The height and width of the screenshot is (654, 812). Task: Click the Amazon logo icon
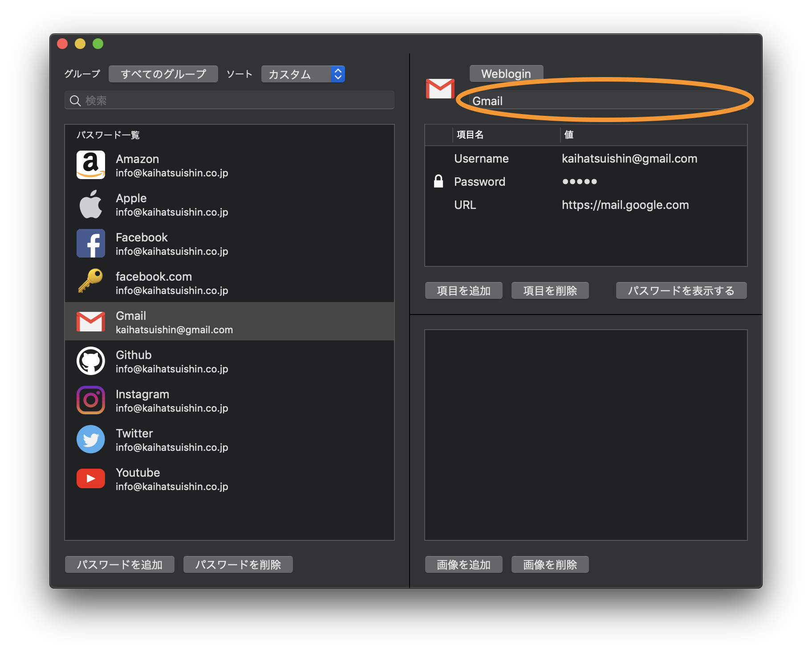coord(91,165)
